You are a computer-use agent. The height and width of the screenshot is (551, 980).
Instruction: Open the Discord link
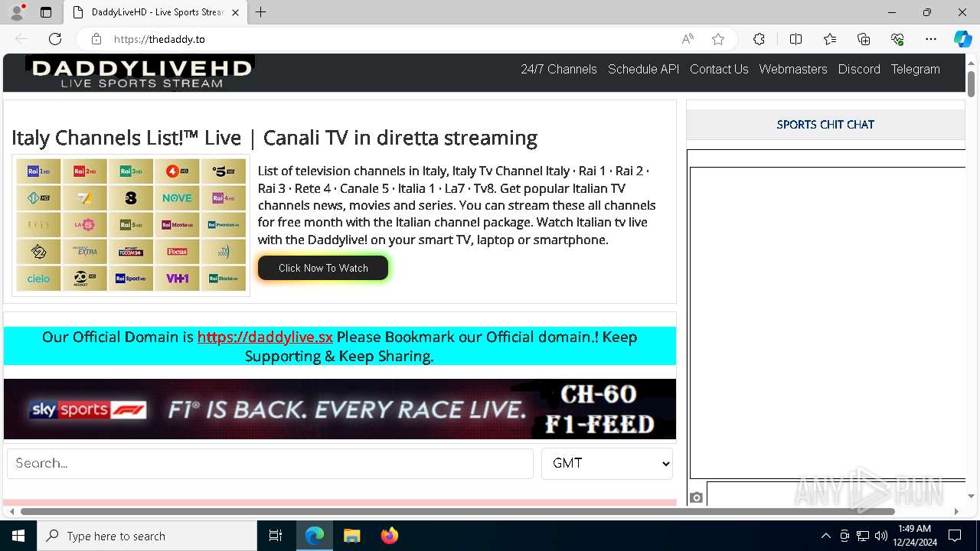click(859, 69)
